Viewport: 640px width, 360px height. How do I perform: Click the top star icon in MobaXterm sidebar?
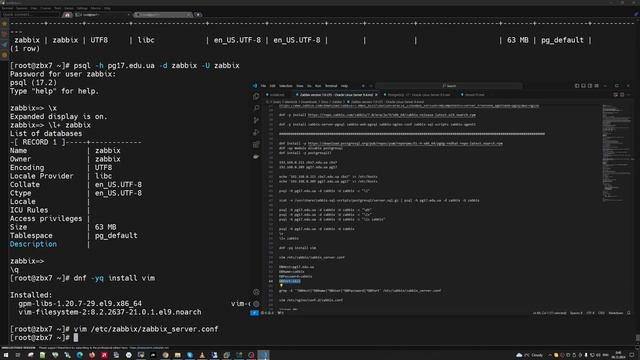tap(4, 24)
